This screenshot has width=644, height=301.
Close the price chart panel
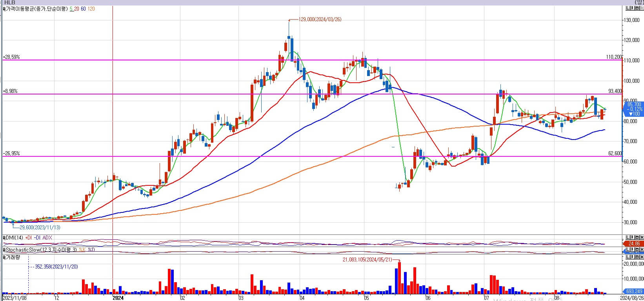pyautogui.click(x=642, y=8)
